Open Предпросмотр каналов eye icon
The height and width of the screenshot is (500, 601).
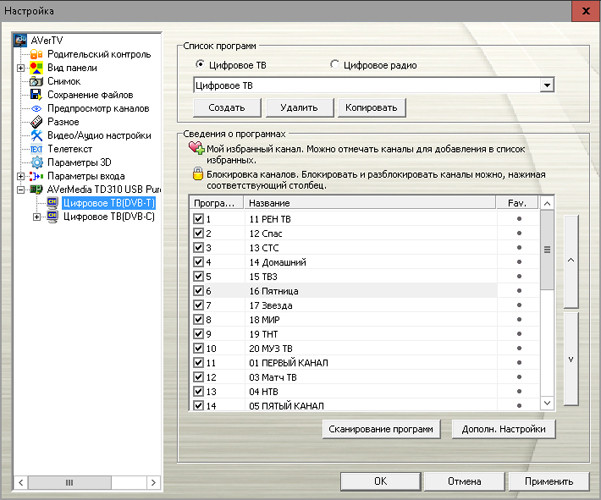[37, 108]
